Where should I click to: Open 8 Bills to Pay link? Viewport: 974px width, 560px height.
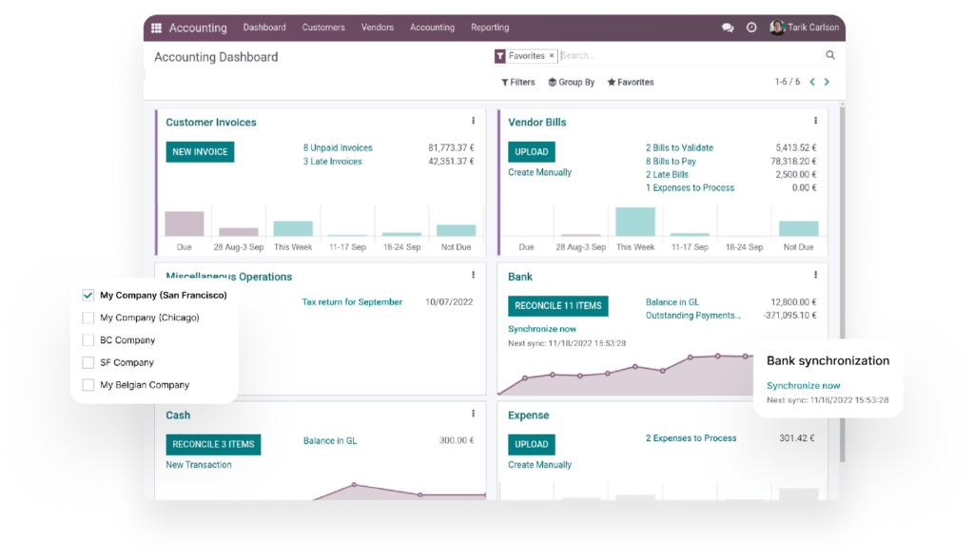tap(671, 162)
